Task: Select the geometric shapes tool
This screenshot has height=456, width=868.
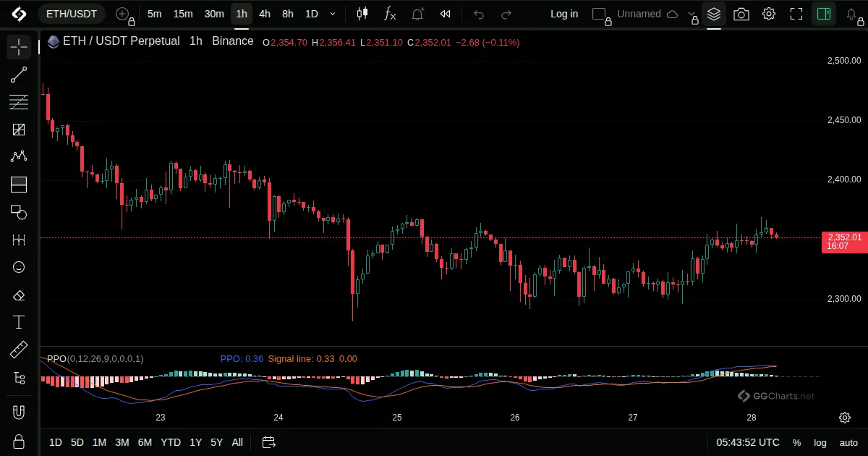Action: point(19,212)
